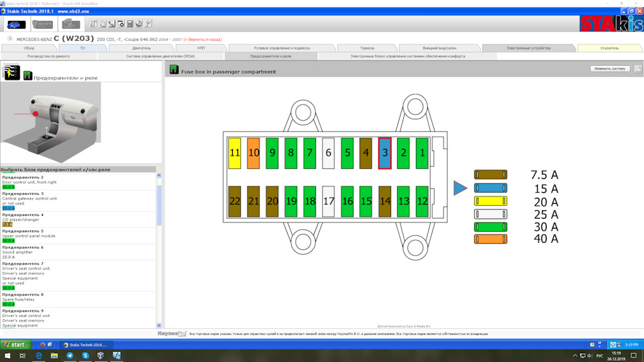Screen dimensions: 644x362
Task: Switch to the Двигатель tab
Action: pyautogui.click(x=142, y=48)
